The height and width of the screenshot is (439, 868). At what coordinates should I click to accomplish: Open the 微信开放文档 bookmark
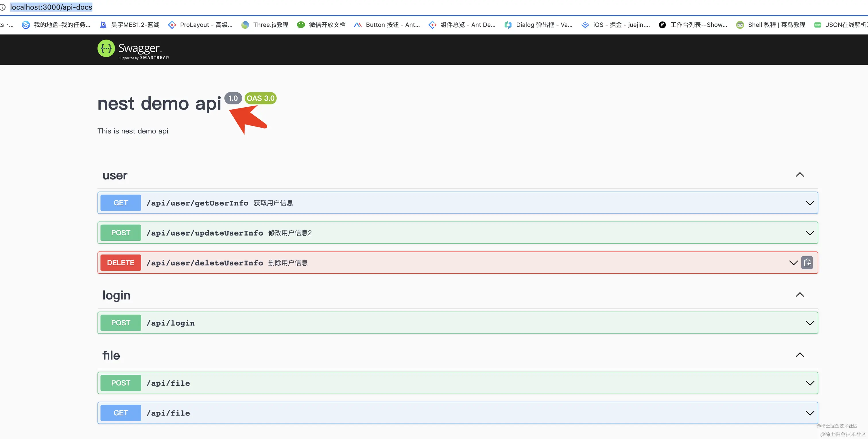point(321,25)
